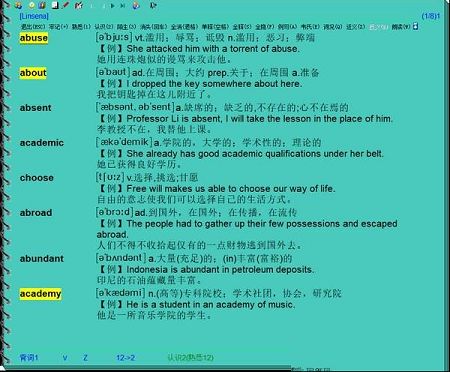Click the 牢记(+) menu item

[x=58, y=27]
